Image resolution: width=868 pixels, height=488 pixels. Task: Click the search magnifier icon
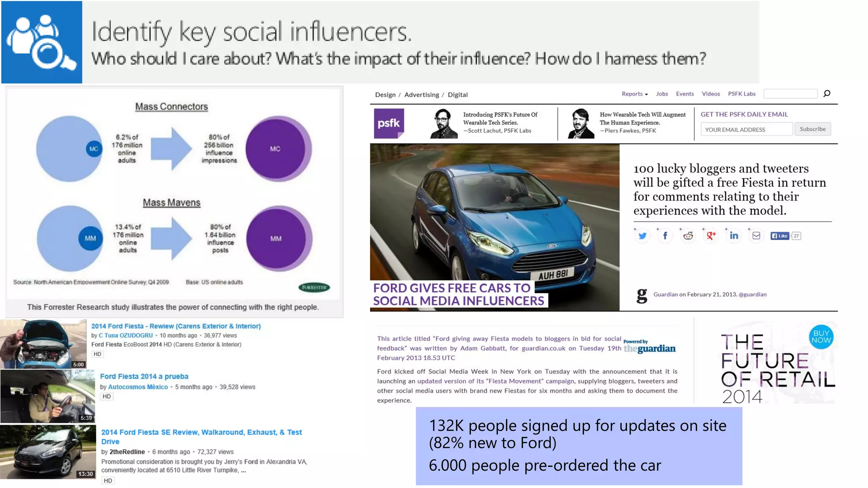pos(826,94)
